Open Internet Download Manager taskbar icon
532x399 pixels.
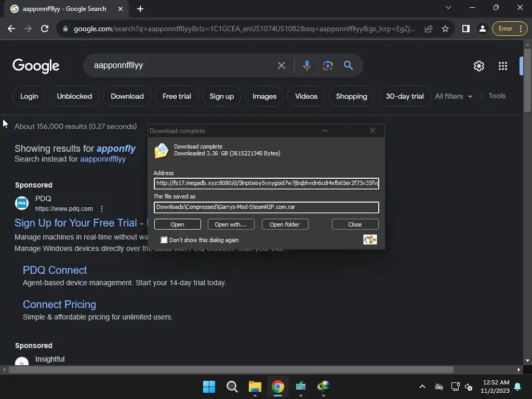click(323, 387)
